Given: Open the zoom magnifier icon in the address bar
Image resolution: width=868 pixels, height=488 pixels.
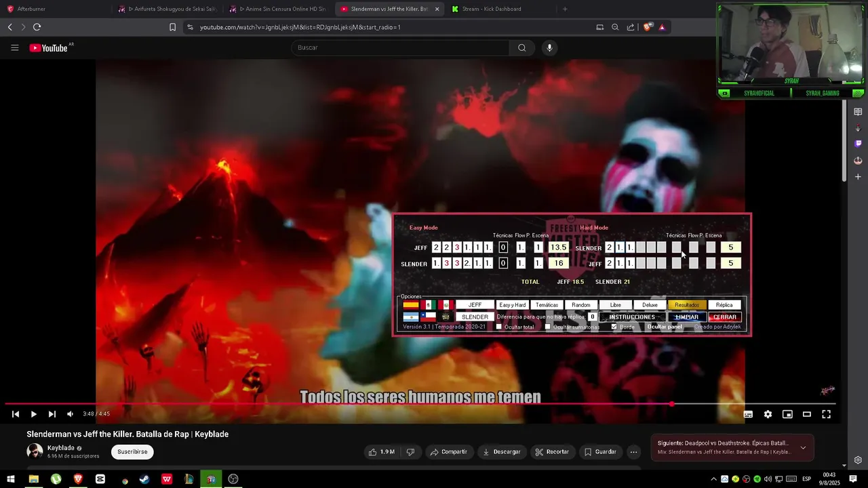Looking at the screenshot, I should pyautogui.click(x=615, y=27).
